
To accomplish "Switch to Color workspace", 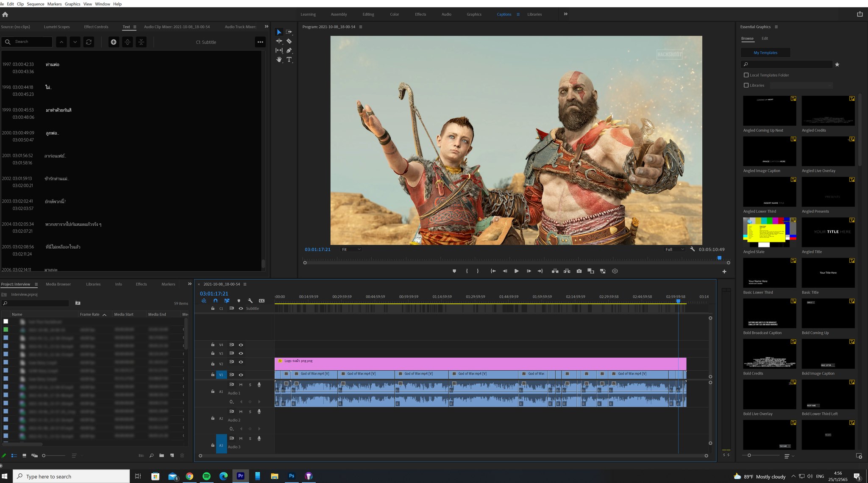I will (394, 14).
